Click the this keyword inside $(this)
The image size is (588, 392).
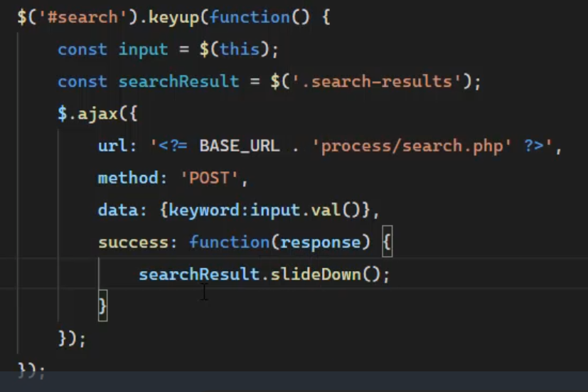point(239,50)
